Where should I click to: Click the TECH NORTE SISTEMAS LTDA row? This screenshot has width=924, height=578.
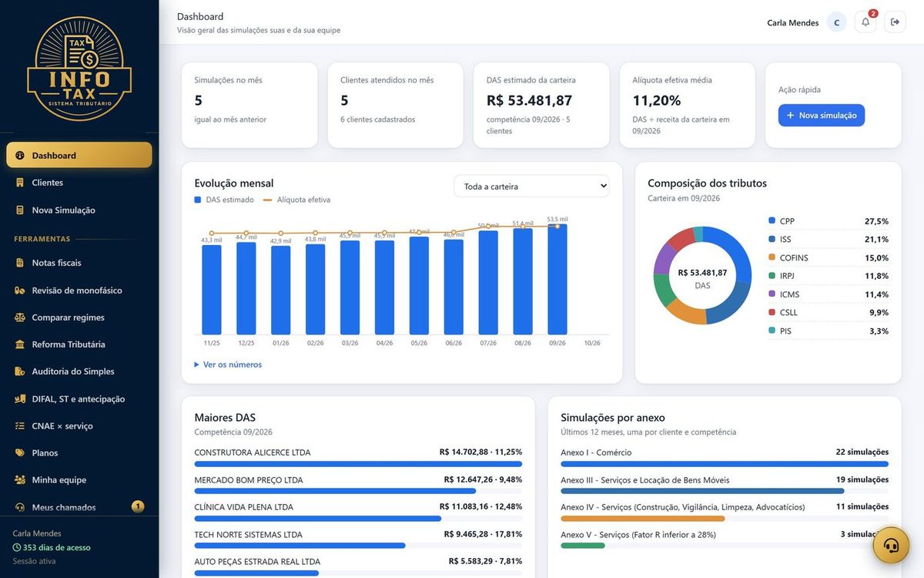coord(358,539)
